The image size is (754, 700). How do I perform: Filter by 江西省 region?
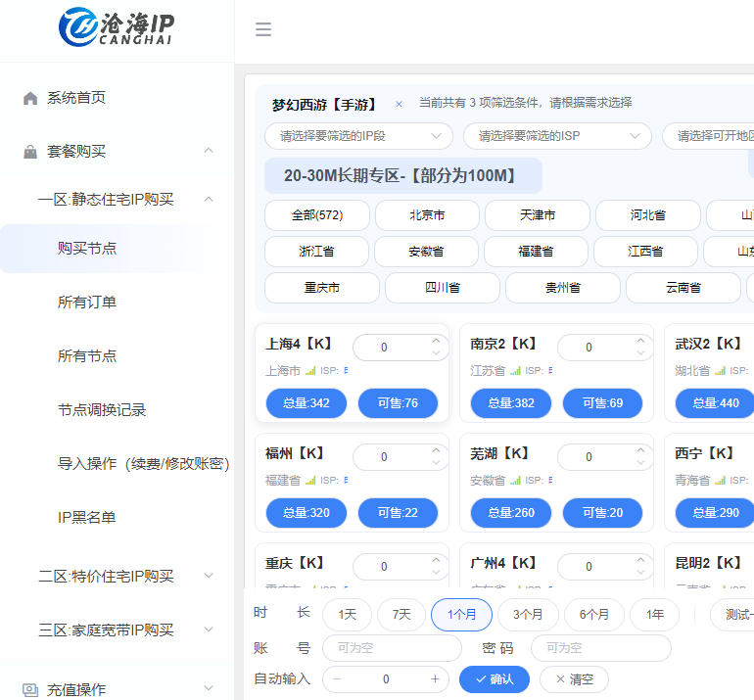(645, 252)
